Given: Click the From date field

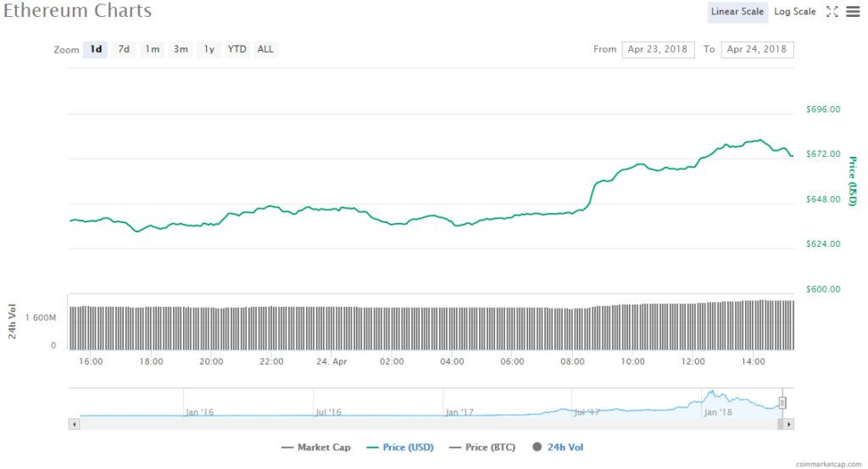Looking at the screenshot, I should click(658, 49).
